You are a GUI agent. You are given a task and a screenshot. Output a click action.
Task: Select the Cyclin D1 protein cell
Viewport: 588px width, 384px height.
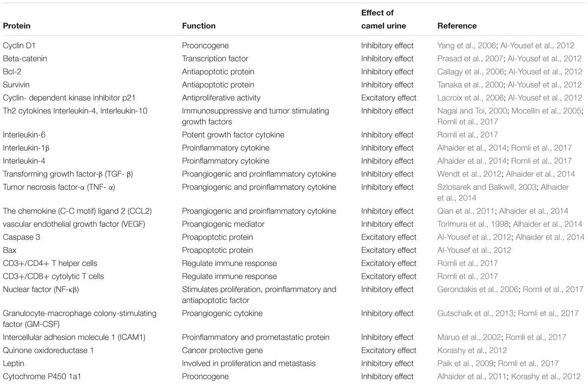pyautogui.click(x=19, y=46)
